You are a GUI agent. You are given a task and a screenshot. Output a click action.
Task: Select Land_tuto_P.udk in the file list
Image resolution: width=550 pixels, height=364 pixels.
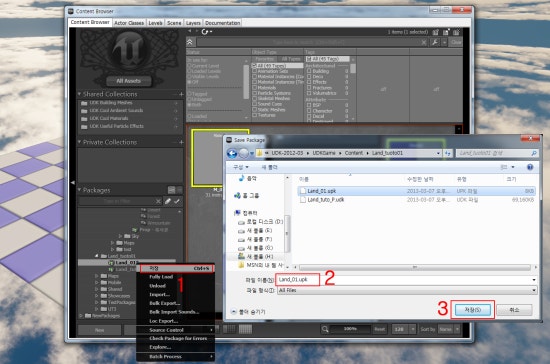[326, 200]
